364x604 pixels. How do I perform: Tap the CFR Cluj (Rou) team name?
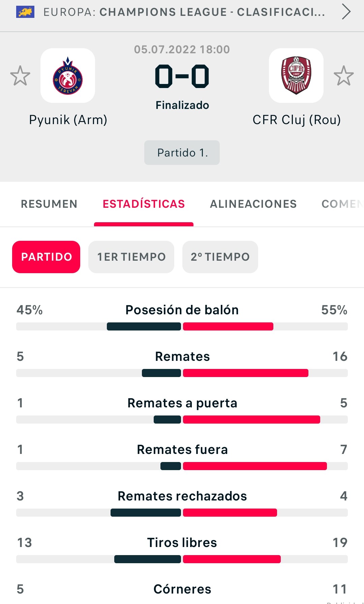tap(297, 120)
